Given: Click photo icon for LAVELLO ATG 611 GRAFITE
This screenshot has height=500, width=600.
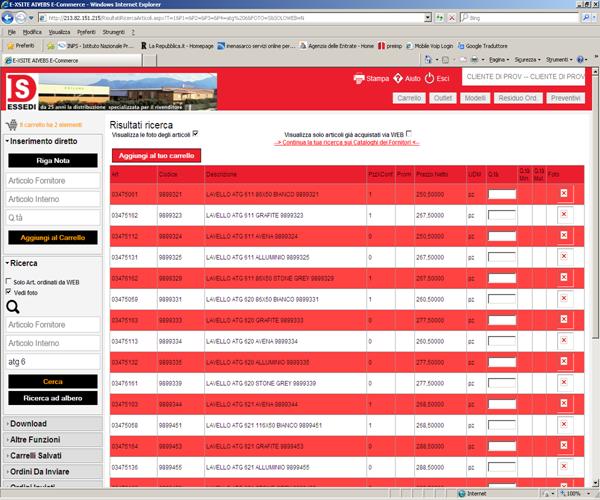Looking at the screenshot, I should pyautogui.click(x=563, y=215).
